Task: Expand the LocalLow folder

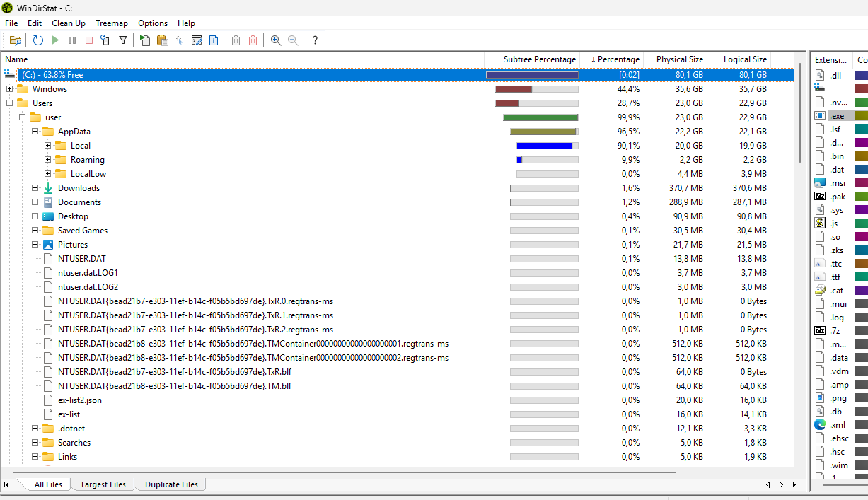Action: click(x=48, y=174)
